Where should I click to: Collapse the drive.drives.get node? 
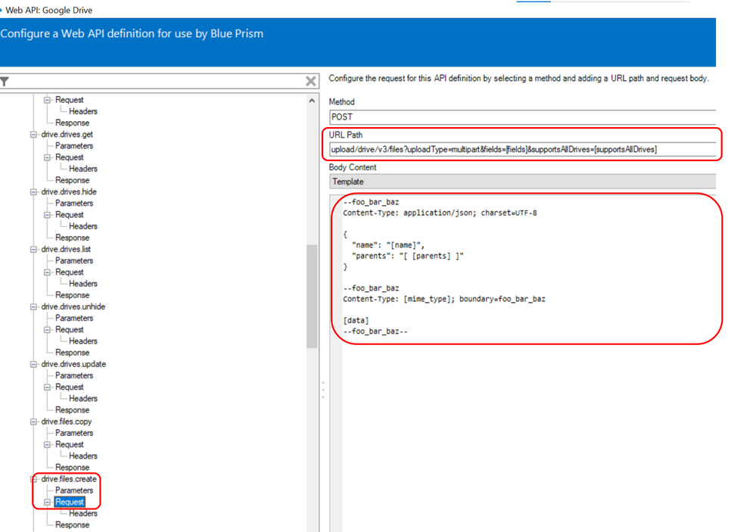click(33, 135)
